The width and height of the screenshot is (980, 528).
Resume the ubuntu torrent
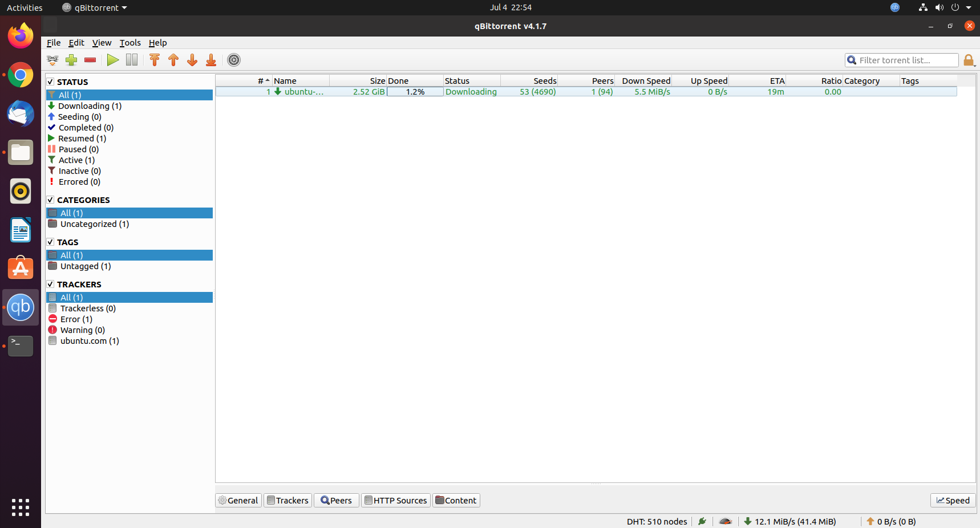pyautogui.click(x=112, y=60)
